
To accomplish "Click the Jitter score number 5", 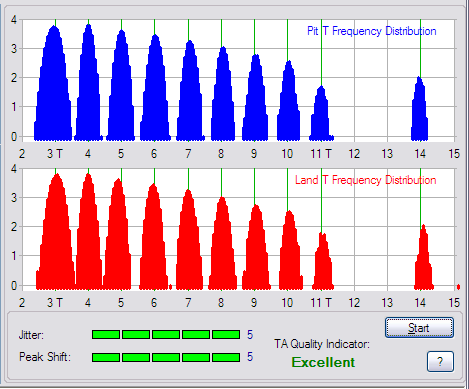I will 250,335.
